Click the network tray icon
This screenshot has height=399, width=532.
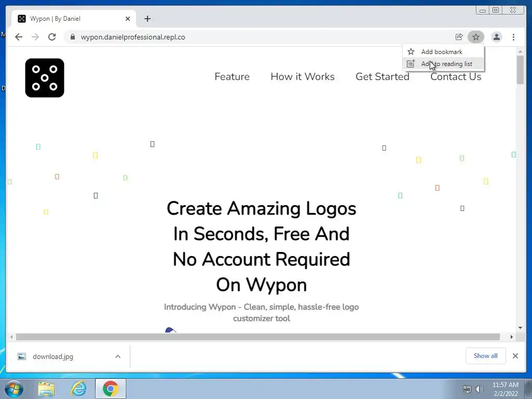[467, 389]
